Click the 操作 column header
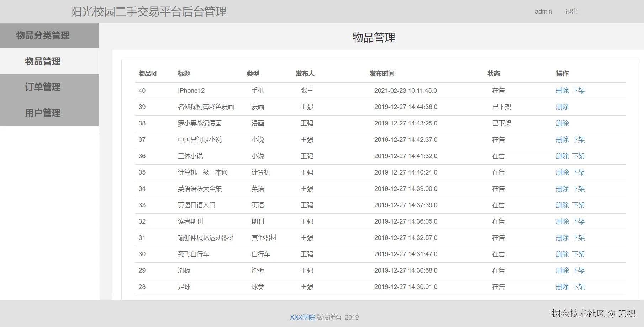Viewport: 644px width, 327px height. (x=562, y=74)
